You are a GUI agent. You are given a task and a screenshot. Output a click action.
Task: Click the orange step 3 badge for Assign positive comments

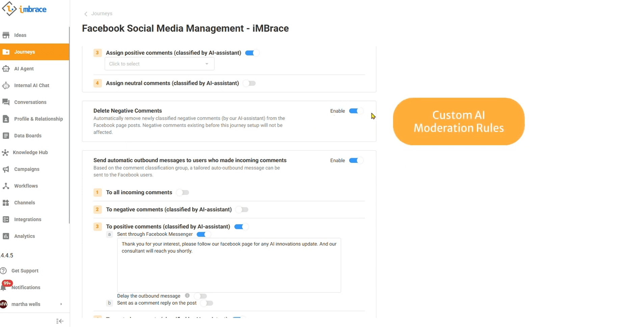click(97, 53)
